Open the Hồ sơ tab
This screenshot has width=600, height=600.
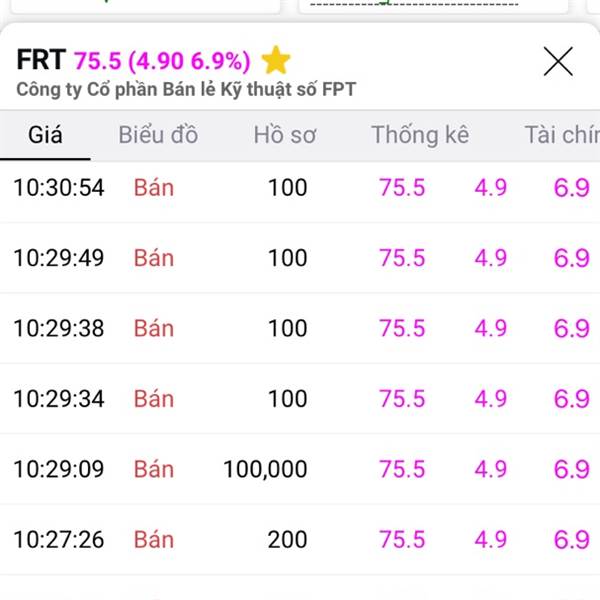click(x=285, y=135)
